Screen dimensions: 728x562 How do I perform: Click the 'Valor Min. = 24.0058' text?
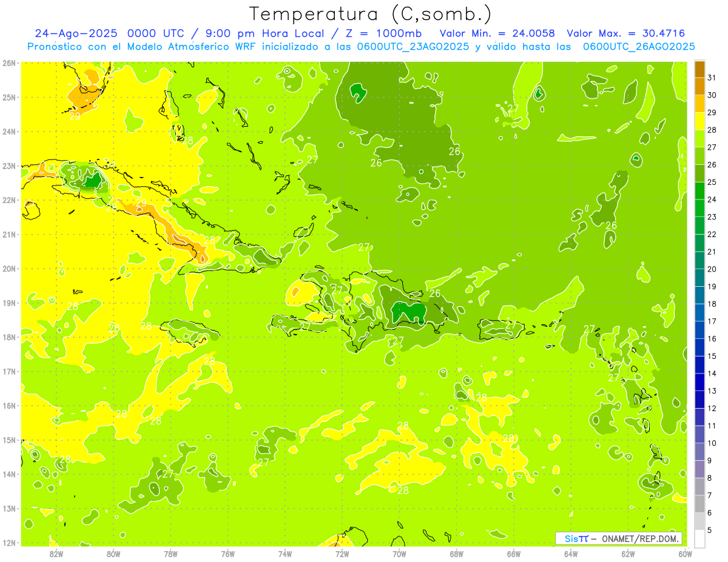(x=497, y=33)
